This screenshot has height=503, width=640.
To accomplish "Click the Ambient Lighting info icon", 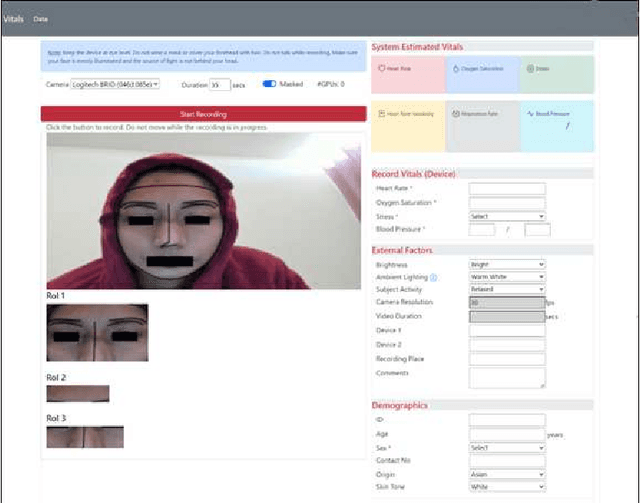I will click(x=433, y=277).
